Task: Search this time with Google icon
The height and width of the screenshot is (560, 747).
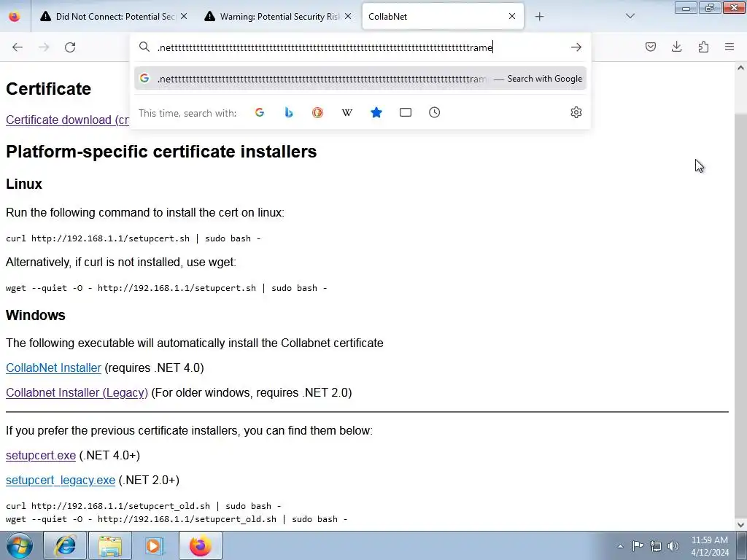Action: [260, 112]
